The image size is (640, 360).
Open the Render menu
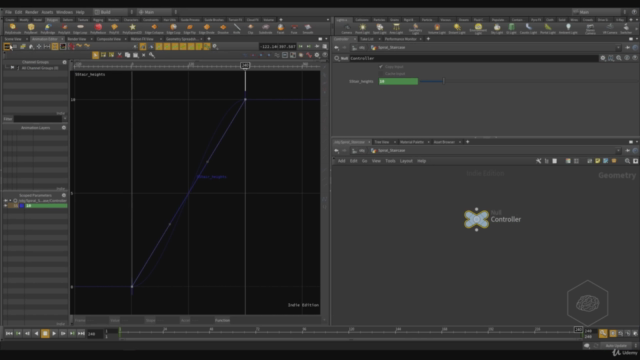[31, 12]
